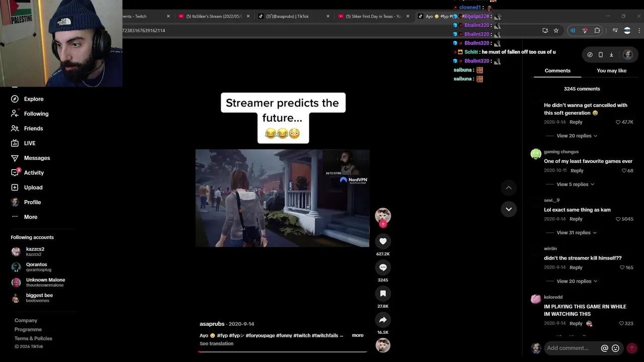Open comments via speech bubble icon
This screenshot has width=644, height=362.
[383, 267]
